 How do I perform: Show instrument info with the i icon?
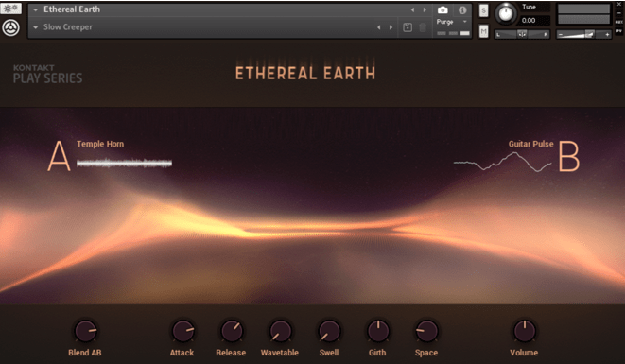(x=462, y=10)
